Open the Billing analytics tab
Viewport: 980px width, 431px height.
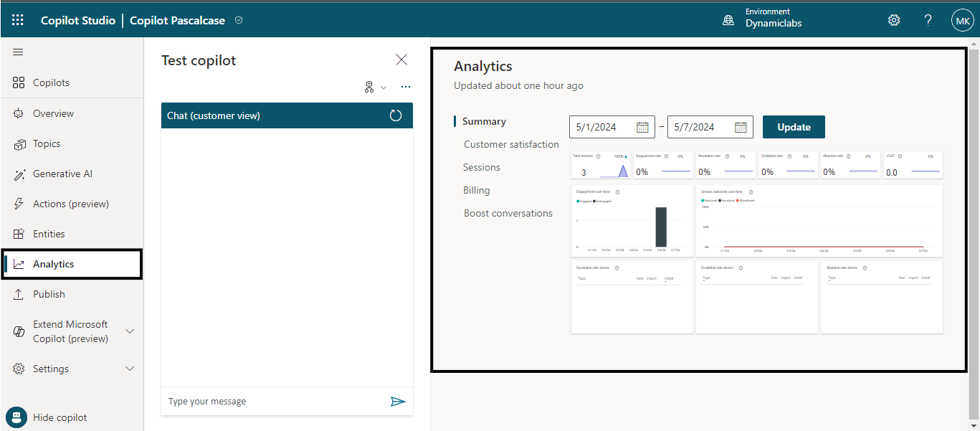[x=477, y=190]
